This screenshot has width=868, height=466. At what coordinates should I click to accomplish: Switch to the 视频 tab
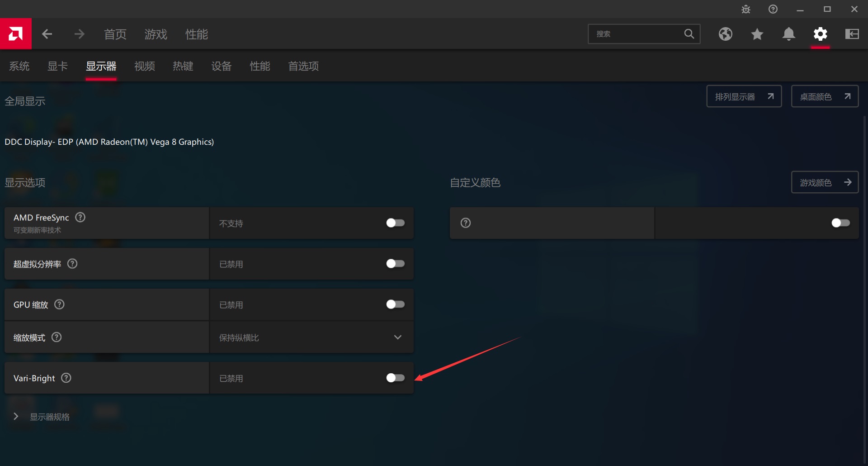click(x=145, y=67)
